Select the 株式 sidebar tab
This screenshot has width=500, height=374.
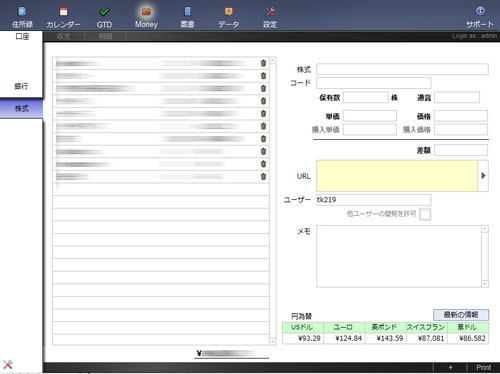pyautogui.click(x=21, y=108)
